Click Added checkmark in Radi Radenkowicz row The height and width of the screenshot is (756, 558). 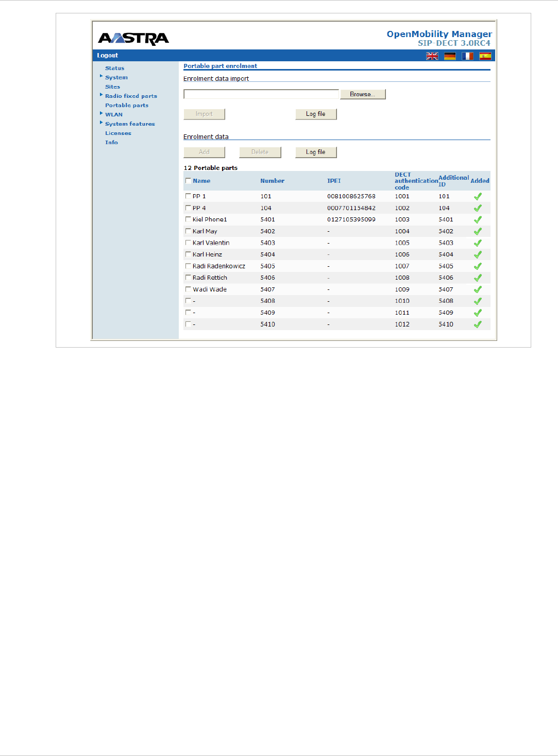click(478, 266)
